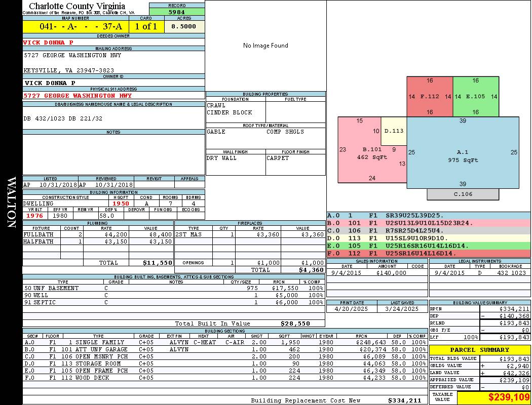Select the yellow map number field

pyautogui.click(x=76, y=26)
